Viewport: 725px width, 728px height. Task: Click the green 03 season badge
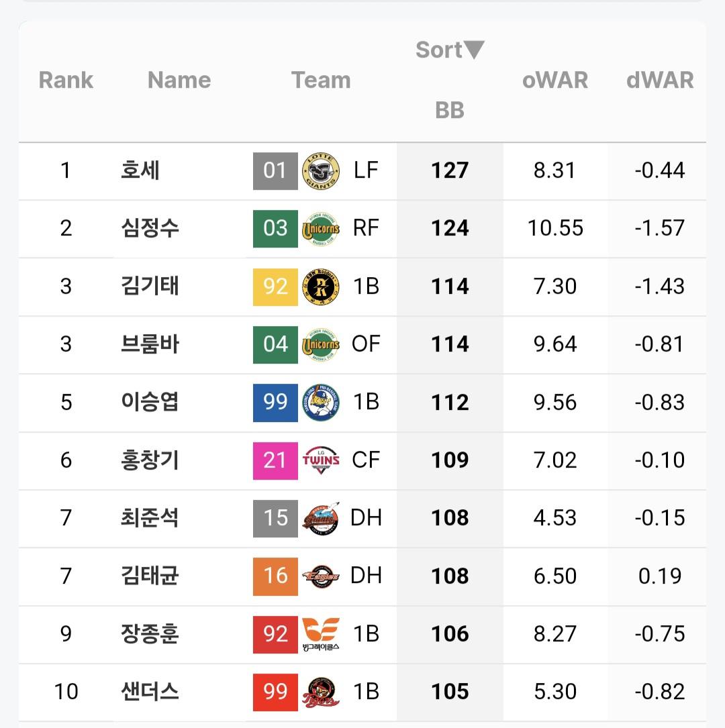click(275, 229)
